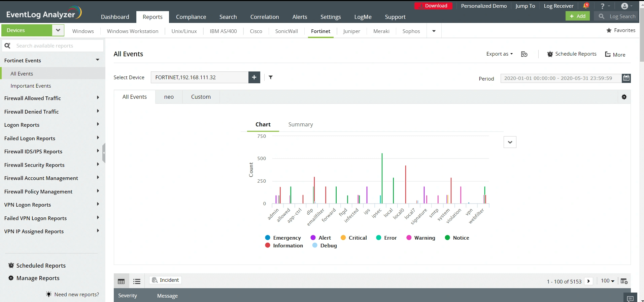This screenshot has height=302, width=644.
Task: Toggle Emergency series in chart legend
Action: (x=283, y=238)
